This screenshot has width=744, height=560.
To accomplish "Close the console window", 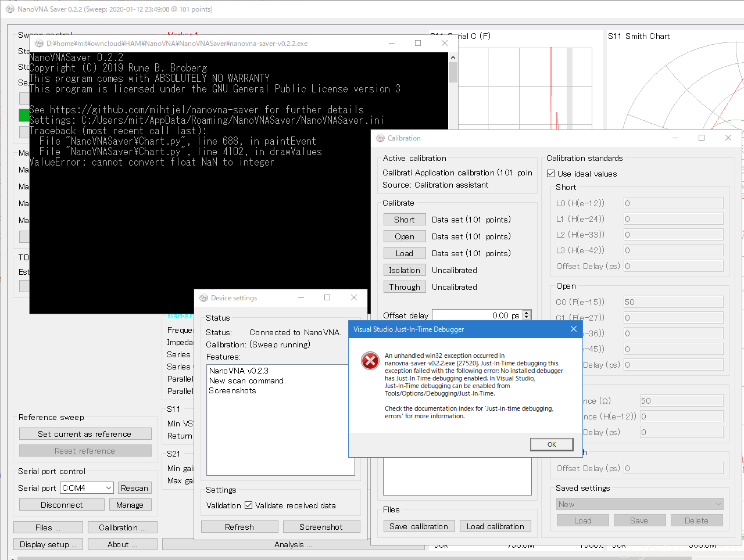I will 445,43.
